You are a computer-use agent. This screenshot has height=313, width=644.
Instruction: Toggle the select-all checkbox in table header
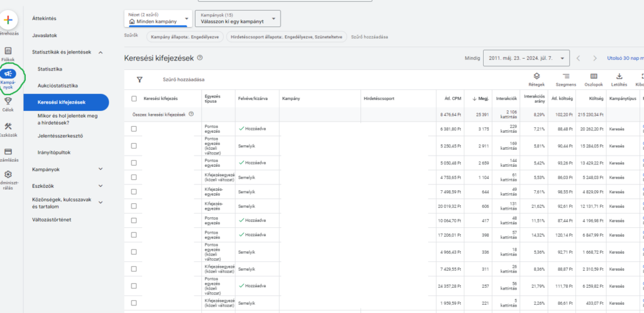134,99
